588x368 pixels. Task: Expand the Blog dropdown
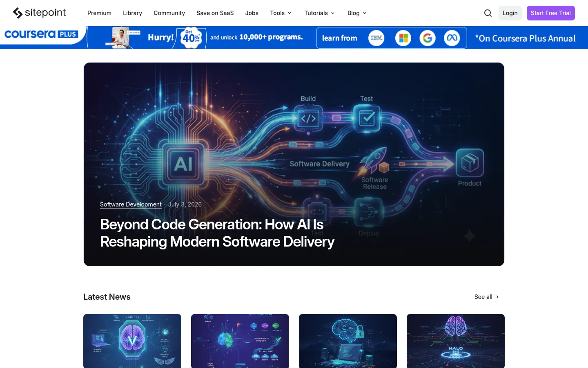(357, 13)
